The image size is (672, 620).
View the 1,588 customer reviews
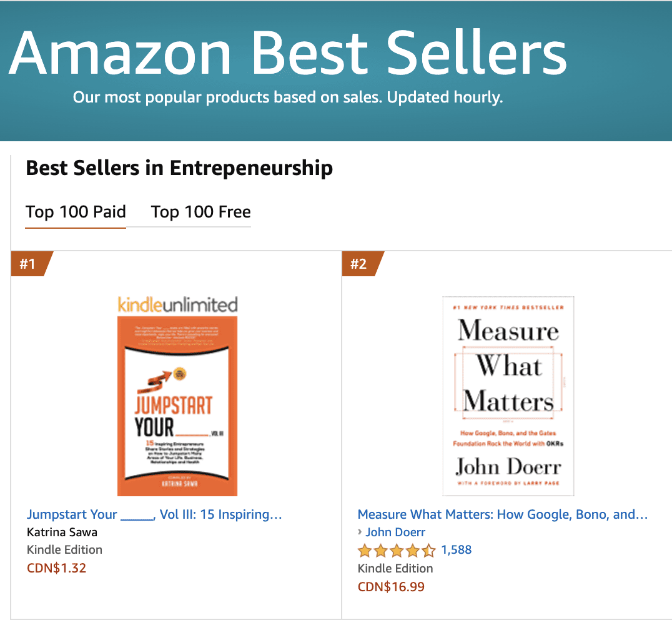tap(456, 550)
